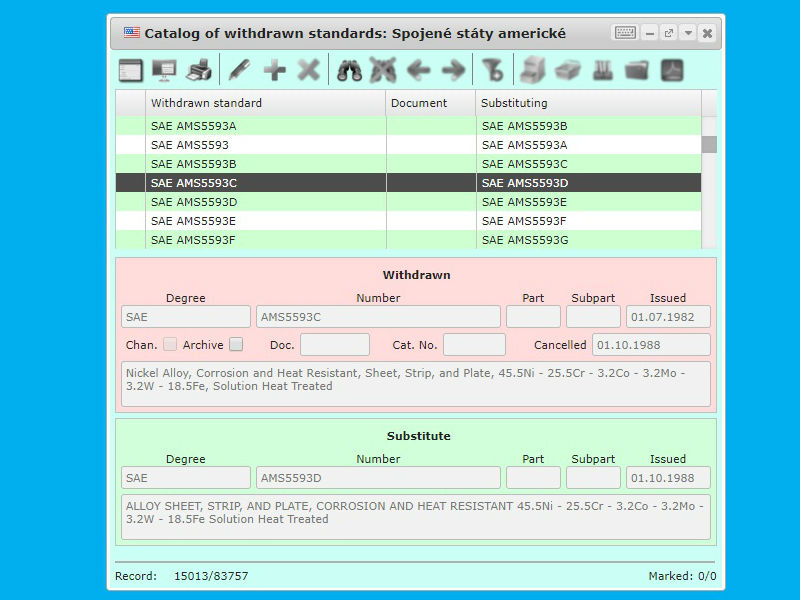
Task: Click the box icon in toolbar
Action: (568, 70)
